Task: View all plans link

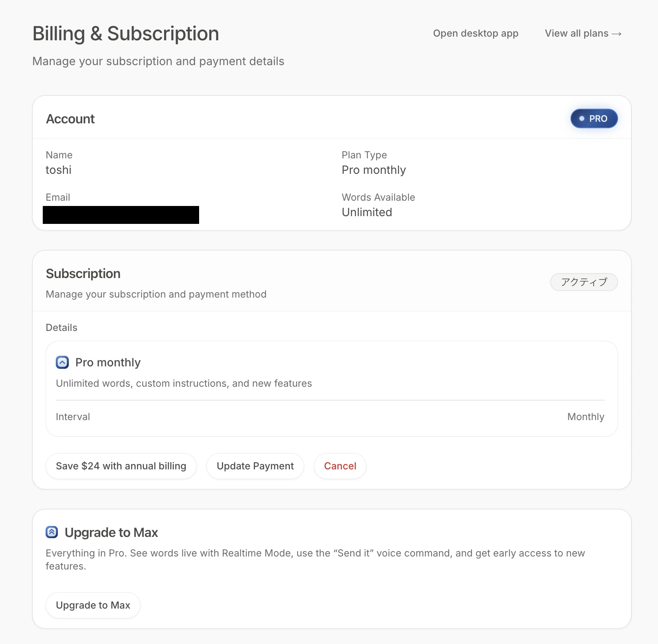Action: tap(583, 33)
